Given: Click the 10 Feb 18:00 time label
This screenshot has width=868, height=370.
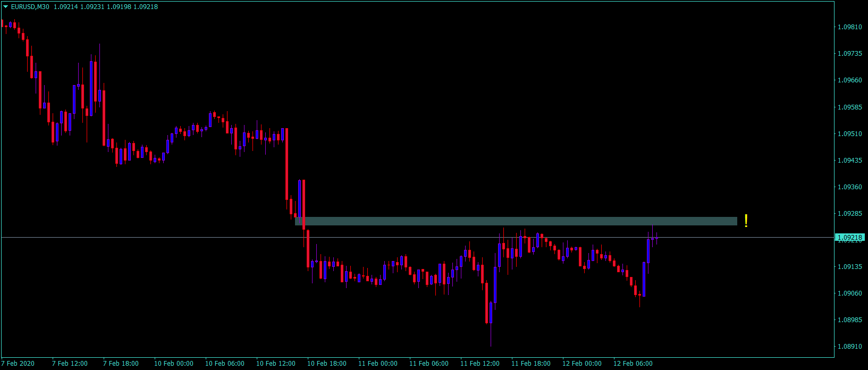Looking at the screenshot, I should tap(327, 364).
